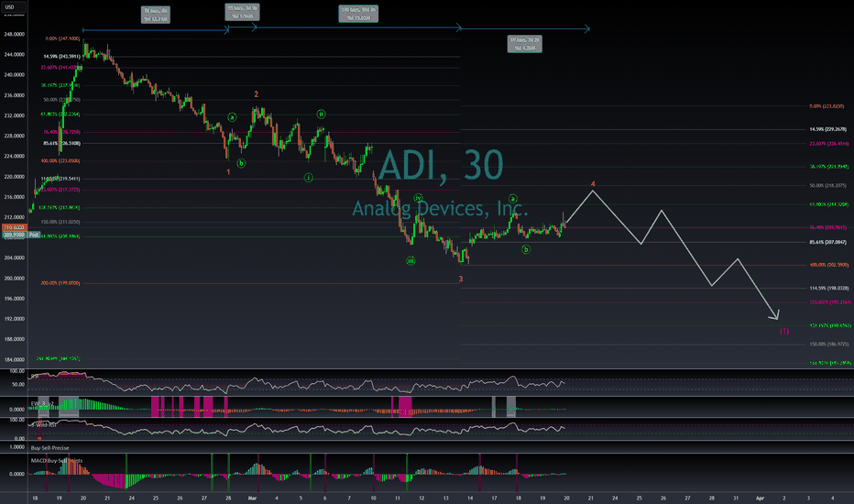Click the Mar label on time axis
This screenshot has height=504, width=854.
[x=252, y=498]
